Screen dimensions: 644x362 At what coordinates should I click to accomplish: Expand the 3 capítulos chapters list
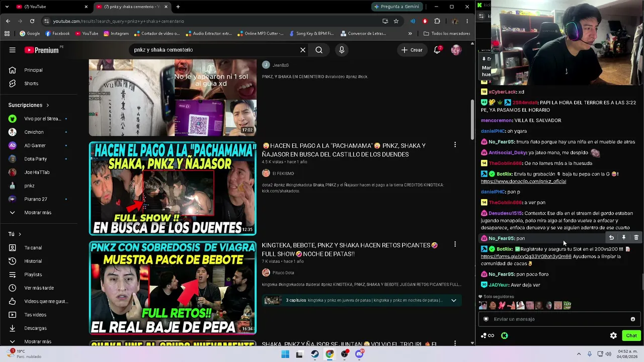361,301
